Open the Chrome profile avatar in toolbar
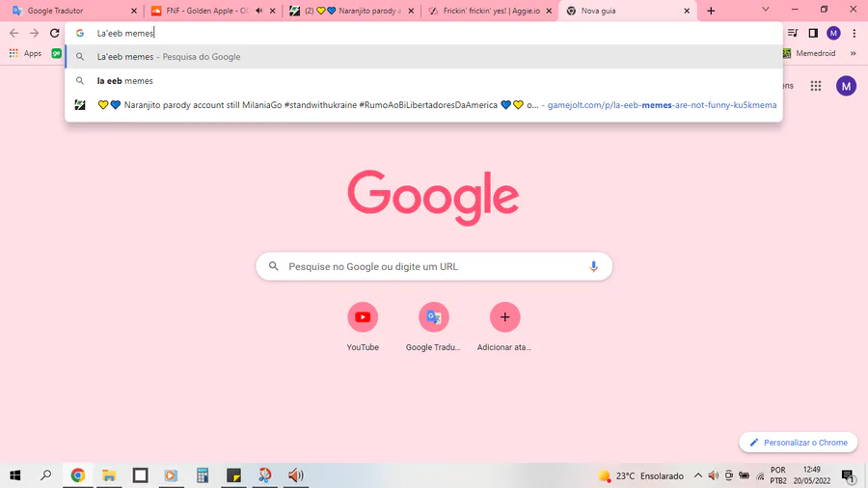The width and height of the screenshot is (868, 488). coord(833,33)
